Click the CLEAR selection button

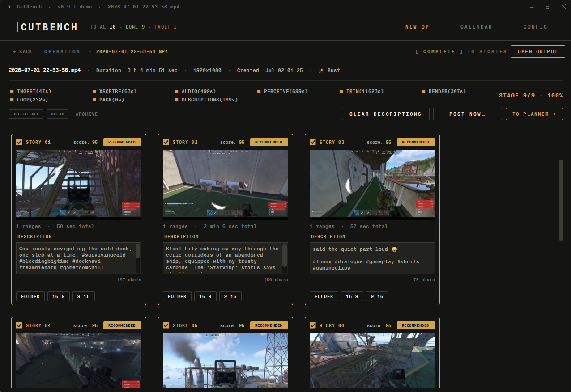click(x=58, y=114)
